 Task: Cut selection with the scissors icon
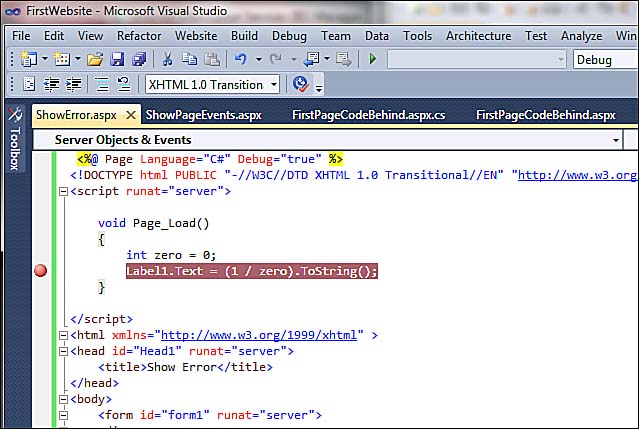pyautogui.click(x=167, y=59)
